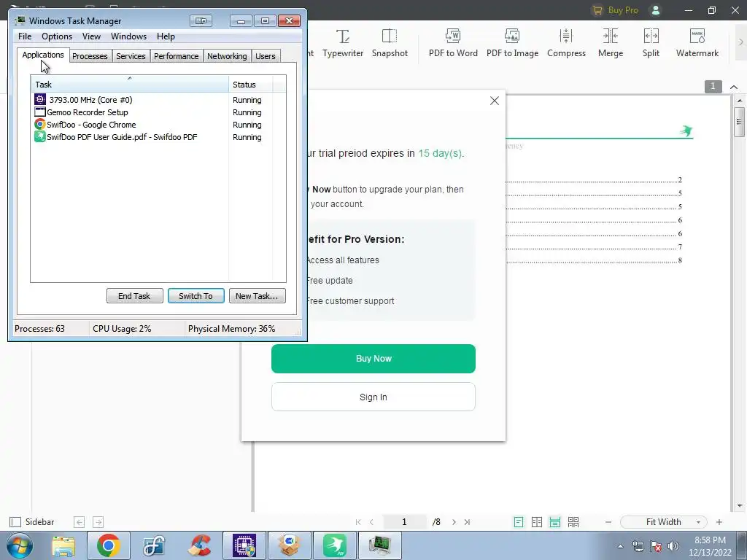Collapse the ribbon with up chevron

pyautogui.click(x=734, y=87)
